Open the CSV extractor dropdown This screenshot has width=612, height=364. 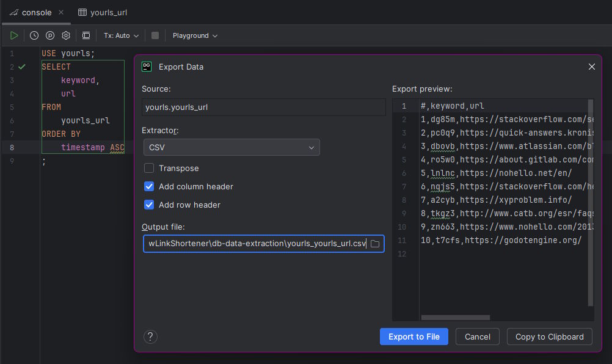231,147
